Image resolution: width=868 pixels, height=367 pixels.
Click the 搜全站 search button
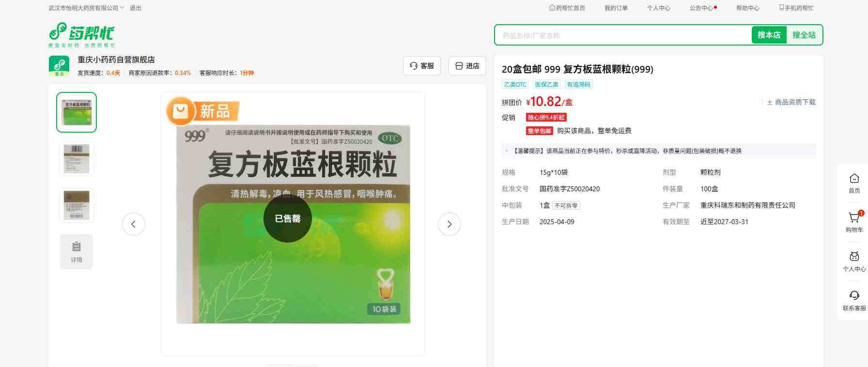(804, 35)
